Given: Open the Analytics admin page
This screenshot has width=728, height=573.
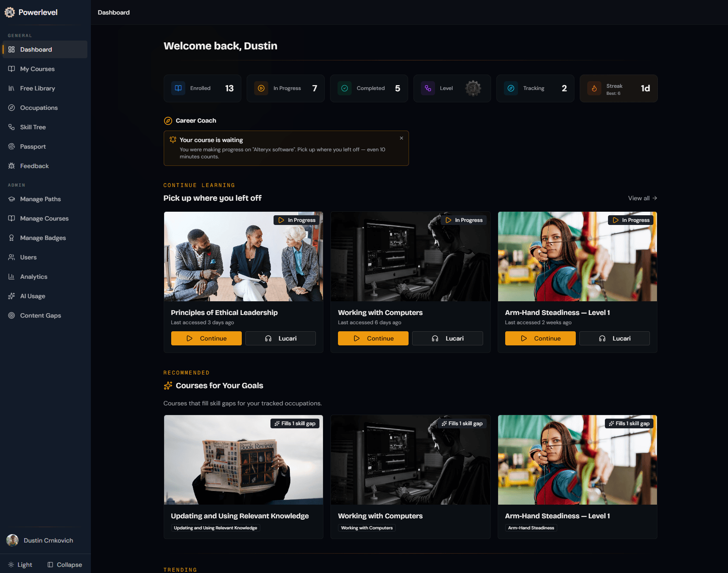Looking at the screenshot, I should tap(34, 277).
